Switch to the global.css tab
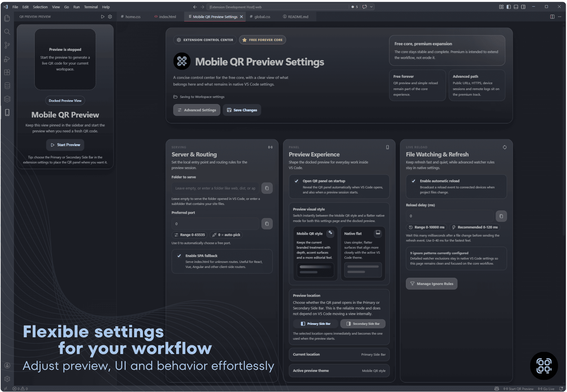 coord(262,16)
